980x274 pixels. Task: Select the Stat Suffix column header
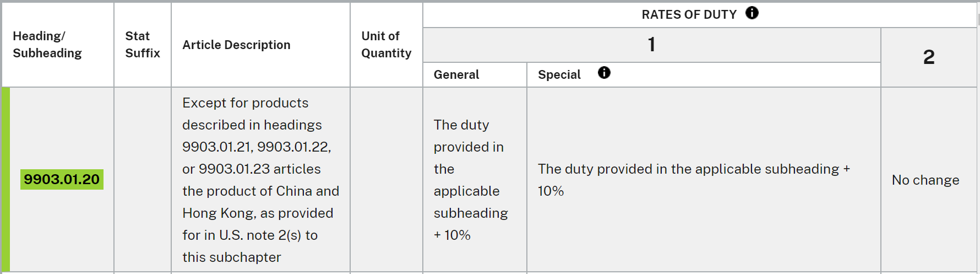pos(143,45)
